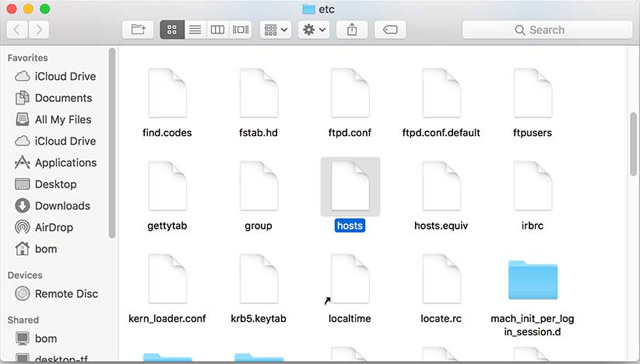The width and height of the screenshot is (640, 364).
Task: Click the "localtime" file name label
Action: 350,319
